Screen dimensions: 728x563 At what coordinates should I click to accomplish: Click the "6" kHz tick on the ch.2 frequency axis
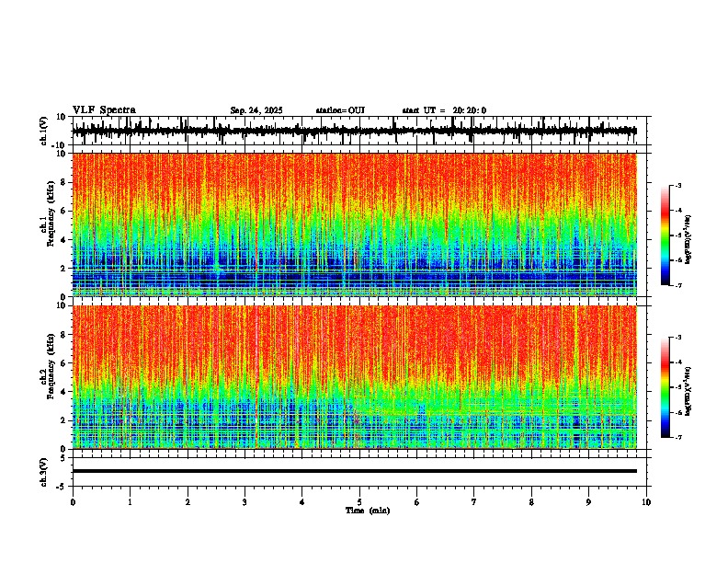pos(64,362)
